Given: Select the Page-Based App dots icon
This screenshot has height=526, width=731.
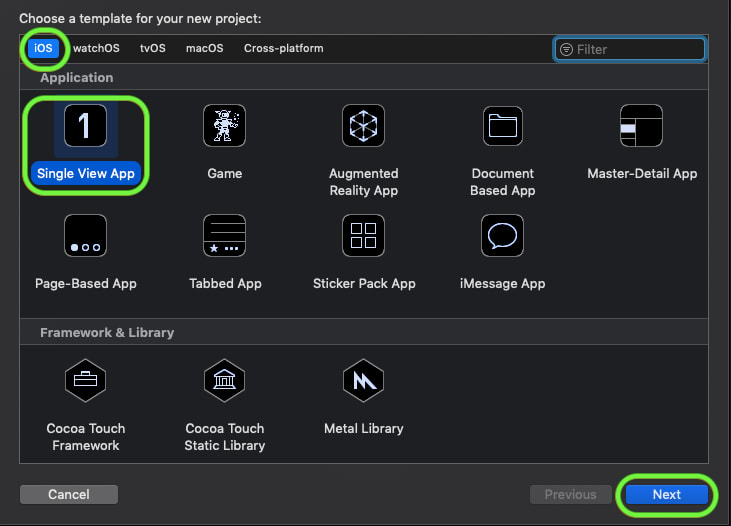Looking at the screenshot, I should click(85, 235).
